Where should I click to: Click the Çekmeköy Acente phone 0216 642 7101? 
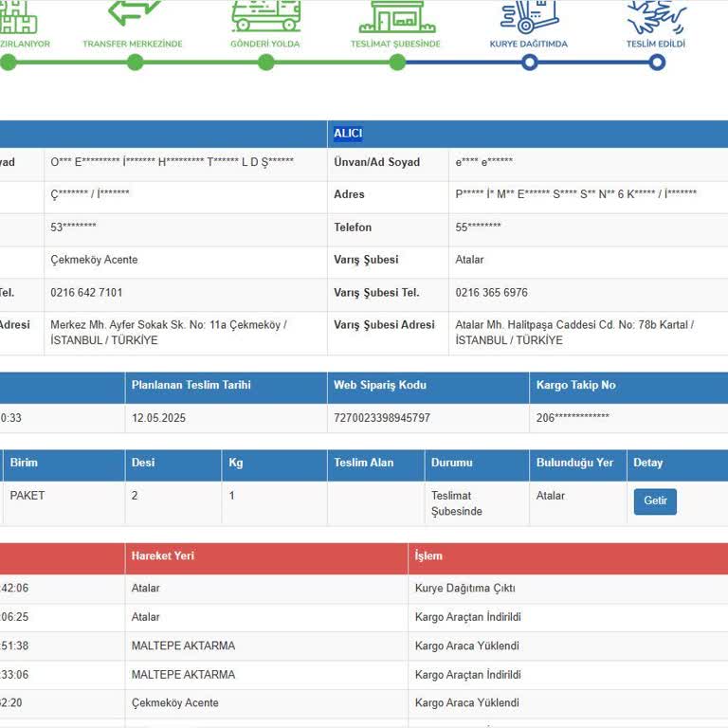click(x=86, y=293)
